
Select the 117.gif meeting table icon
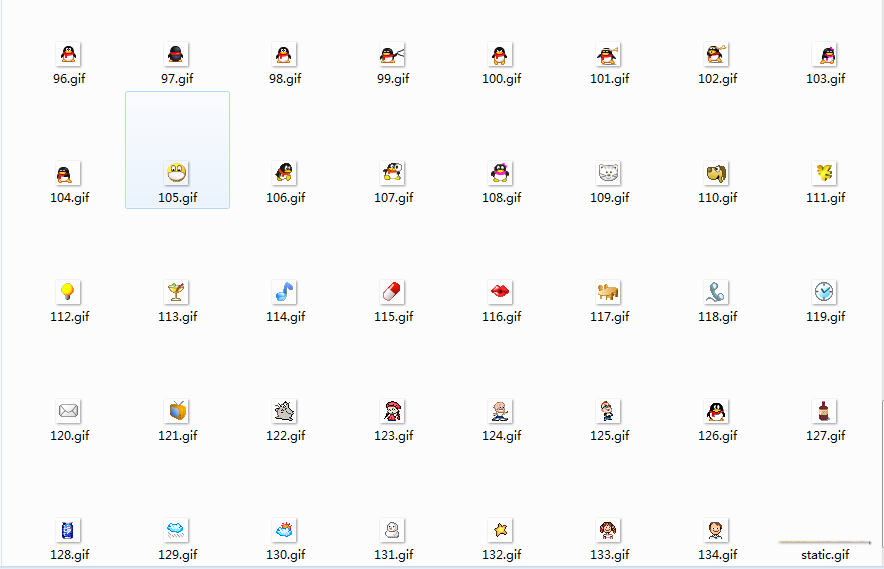608,292
